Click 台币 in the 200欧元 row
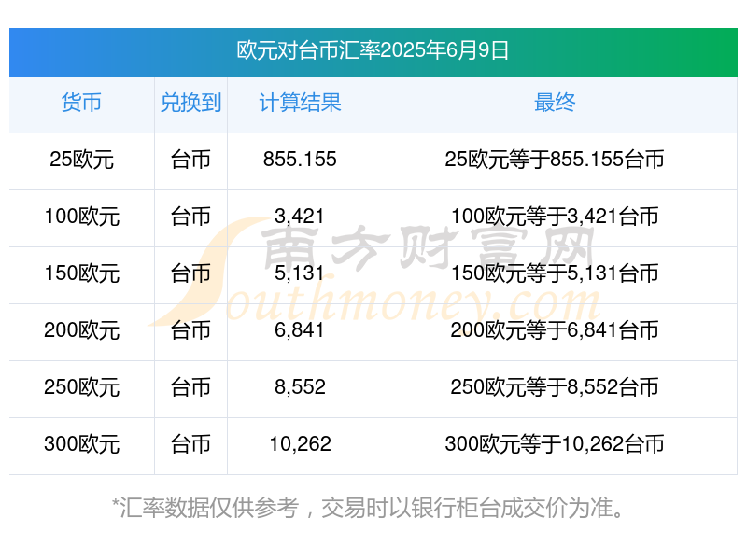 [x=190, y=330]
